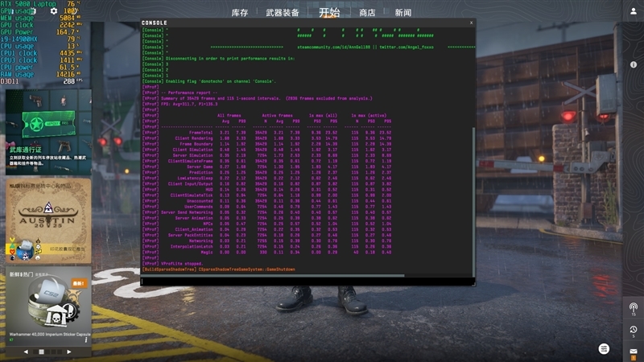Close the Console window
The width and height of the screenshot is (644, 362).
[471, 23]
